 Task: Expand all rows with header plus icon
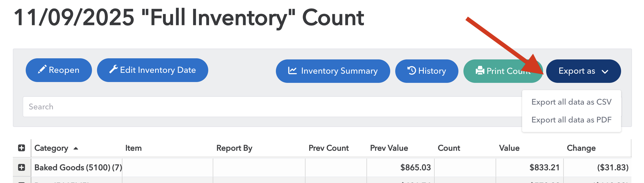point(22,148)
